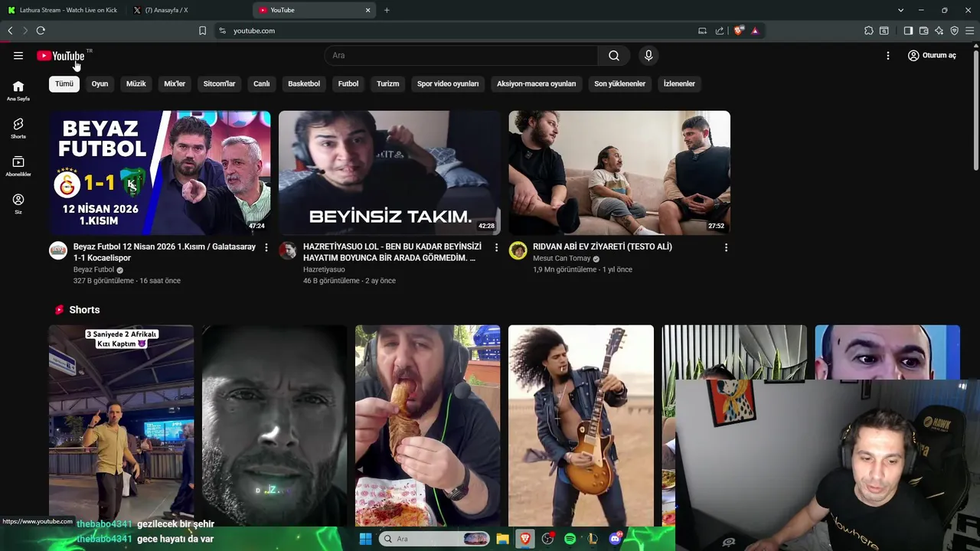Select the Canlı filter chip

[x=262, y=83]
